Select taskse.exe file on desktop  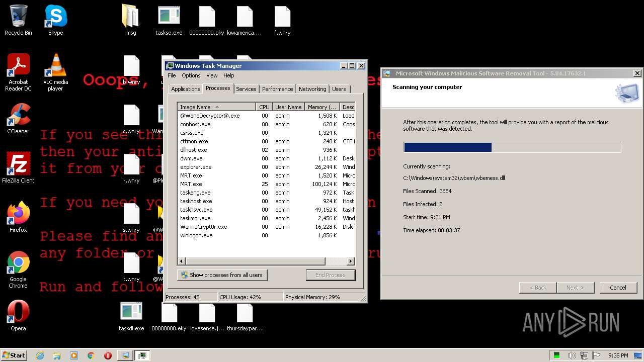coord(169,20)
